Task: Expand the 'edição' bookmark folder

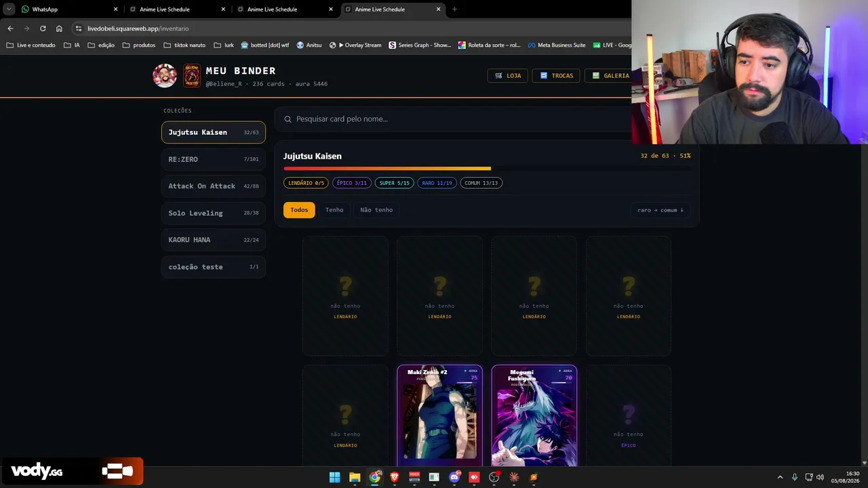Action: click(x=100, y=45)
